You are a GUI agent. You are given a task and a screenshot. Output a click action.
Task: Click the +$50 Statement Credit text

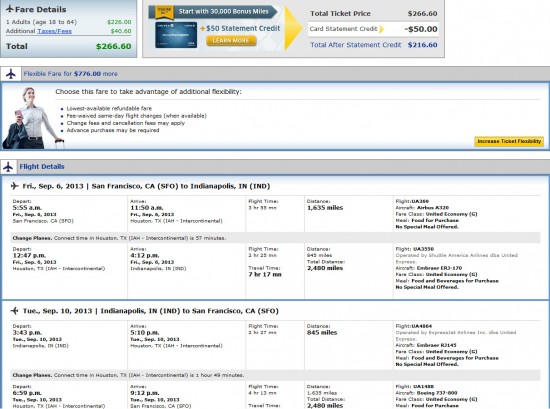pos(240,28)
